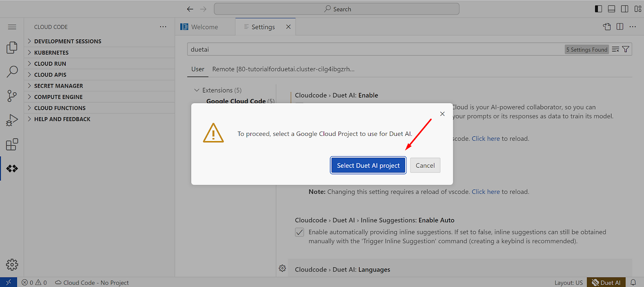Open gear for Duet AI Languages setting
644x287 pixels.
click(282, 269)
